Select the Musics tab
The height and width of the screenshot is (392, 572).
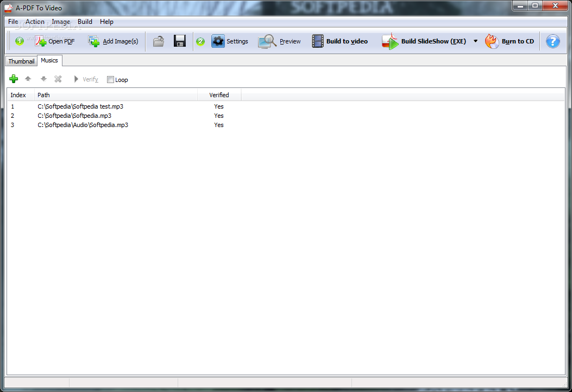[x=49, y=60]
